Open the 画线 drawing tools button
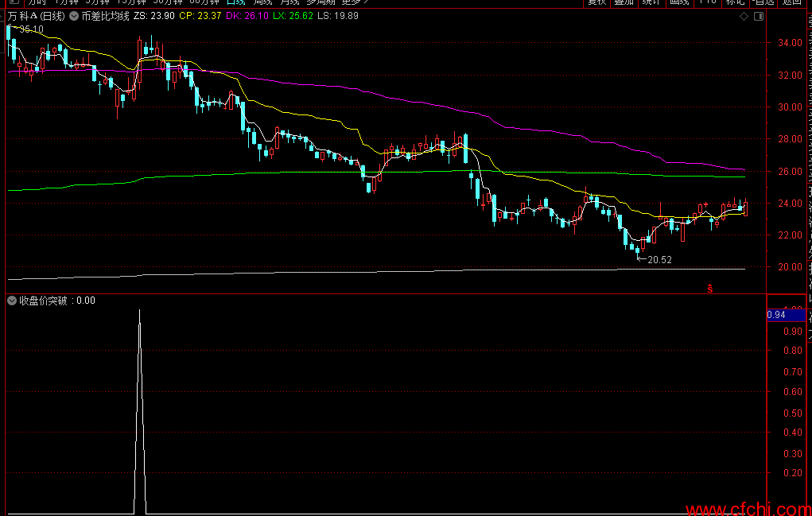This screenshot has height=516, width=812. (679, 2)
